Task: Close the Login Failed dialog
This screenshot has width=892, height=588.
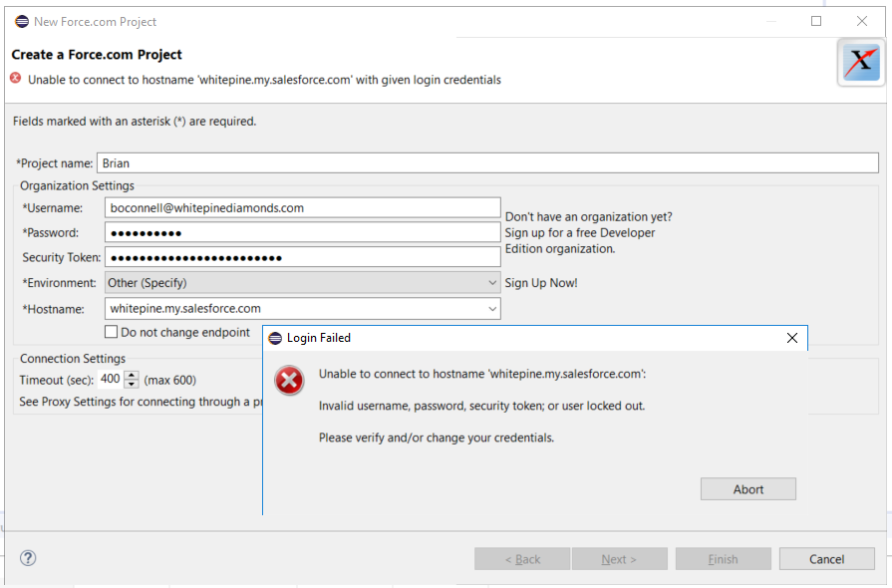Action: point(792,338)
